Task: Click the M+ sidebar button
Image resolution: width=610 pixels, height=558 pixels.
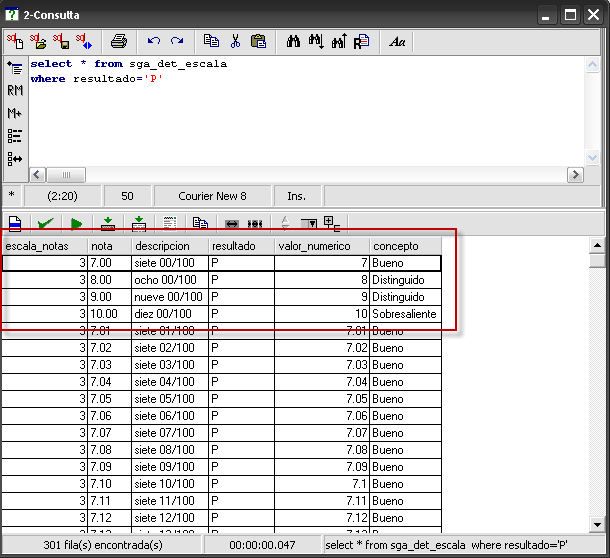Action: [15, 113]
